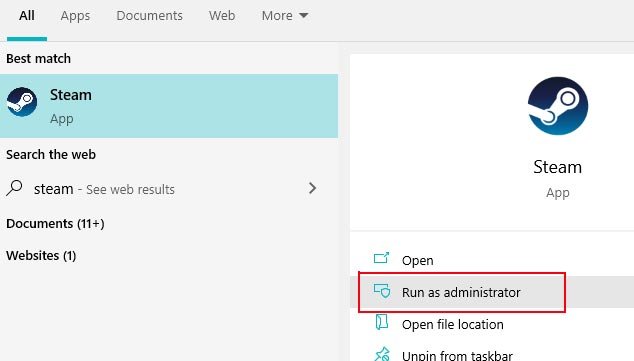Choose Open in Steam actions
634x361 pixels.
[492, 260]
